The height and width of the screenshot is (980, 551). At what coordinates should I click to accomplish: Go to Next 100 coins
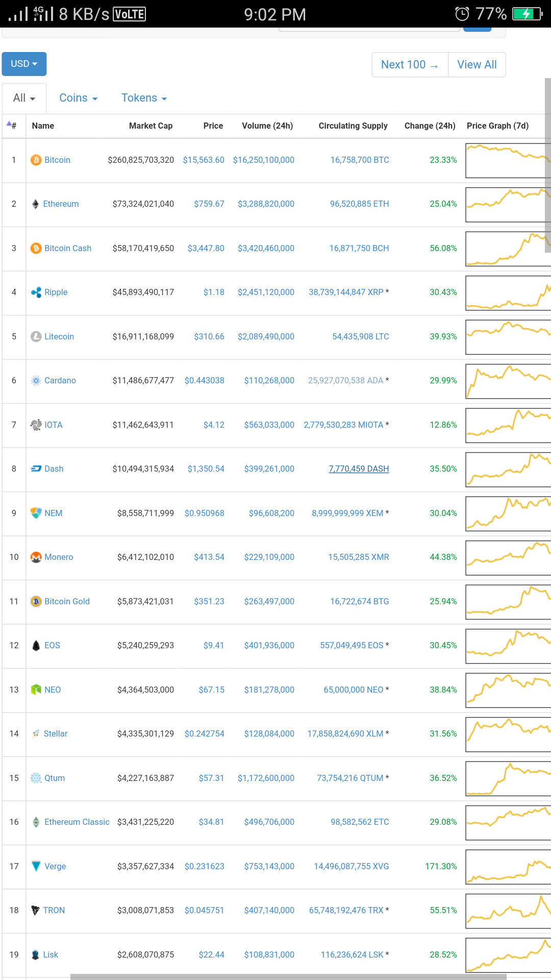tap(410, 65)
